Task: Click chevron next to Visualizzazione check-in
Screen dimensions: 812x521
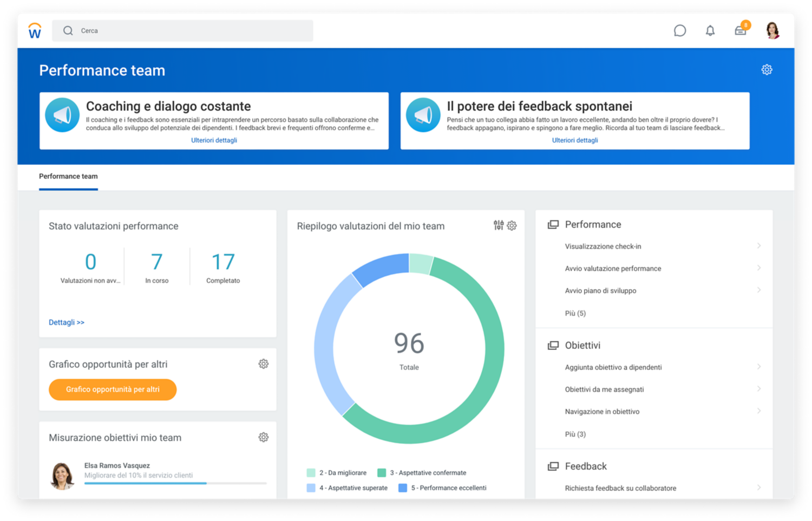Action: tap(759, 246)
